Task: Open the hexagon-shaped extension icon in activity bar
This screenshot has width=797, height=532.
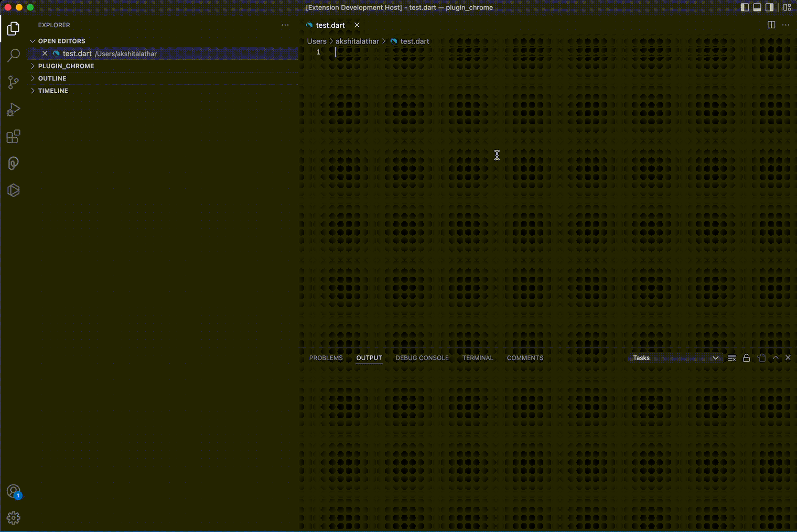Action: (x=13, y=190)
